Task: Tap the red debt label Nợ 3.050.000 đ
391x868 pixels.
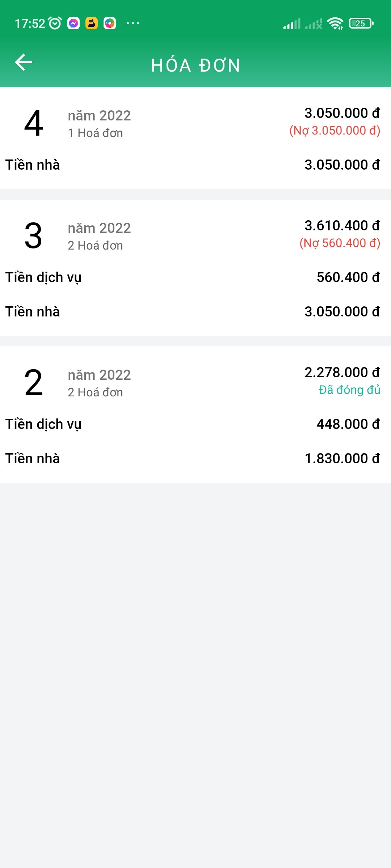Action: point(335,131)
